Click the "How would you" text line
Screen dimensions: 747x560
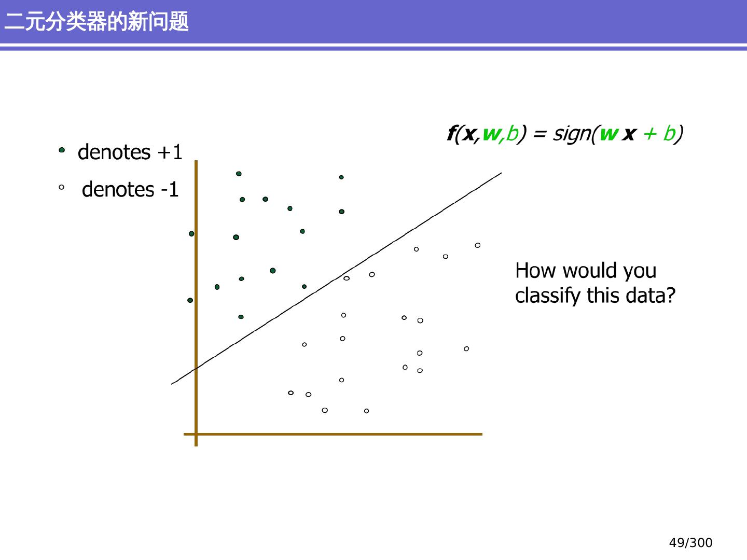[586, 271]
